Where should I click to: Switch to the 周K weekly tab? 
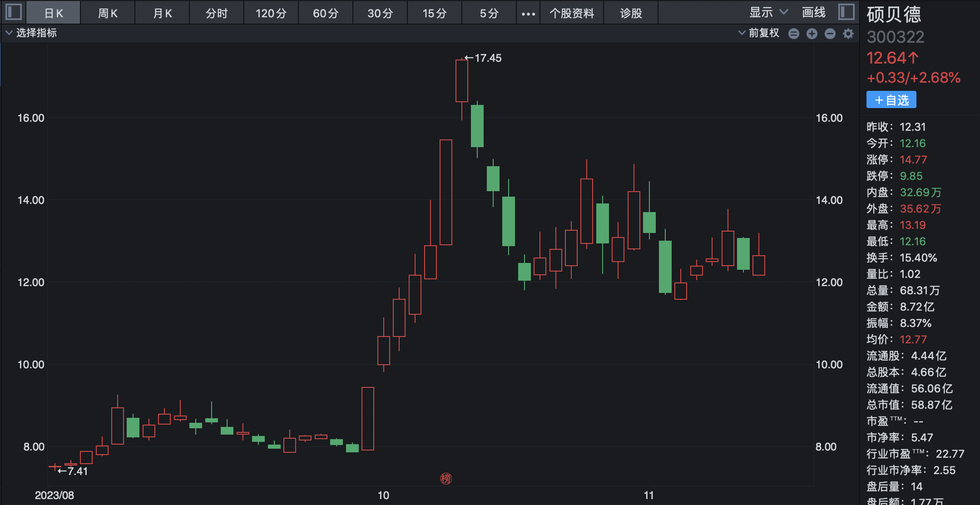tap(108, 13)
